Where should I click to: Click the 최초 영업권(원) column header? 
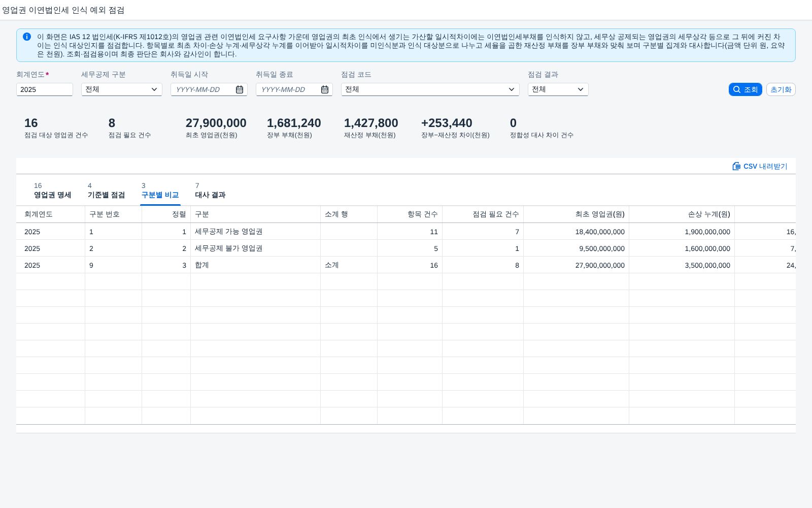coord(577,214)
